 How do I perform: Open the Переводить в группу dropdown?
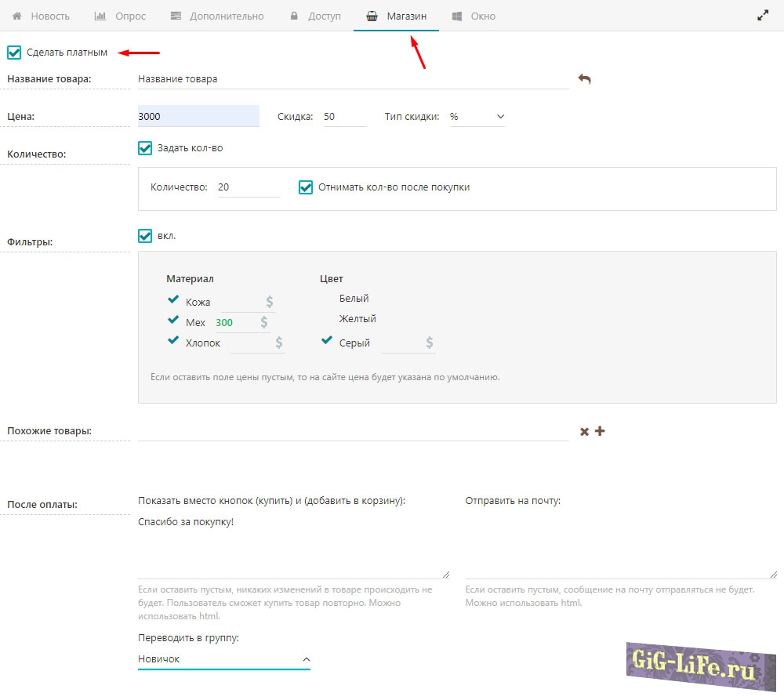(223, 659)
